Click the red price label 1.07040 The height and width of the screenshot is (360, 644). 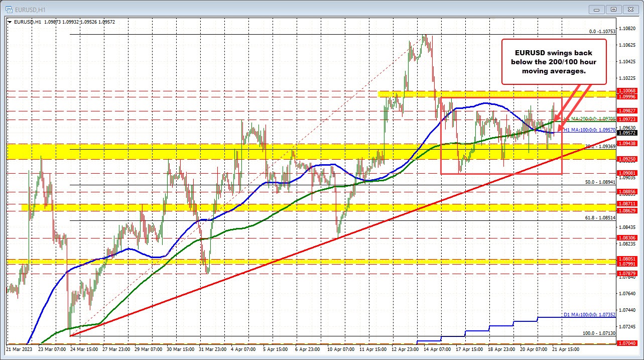click(627, 343)
